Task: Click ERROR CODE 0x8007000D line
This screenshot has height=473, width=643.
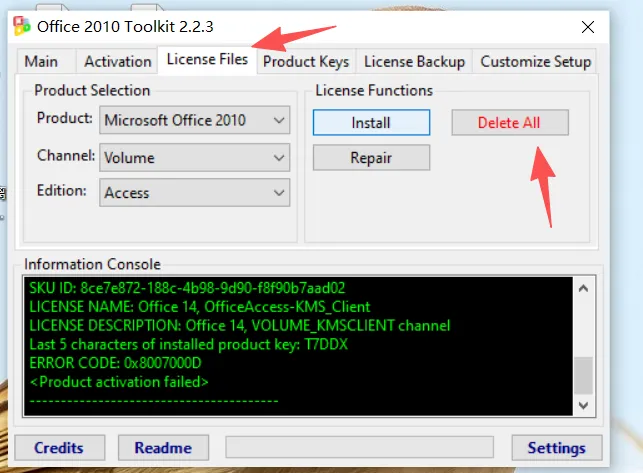Action: [115, 363]
